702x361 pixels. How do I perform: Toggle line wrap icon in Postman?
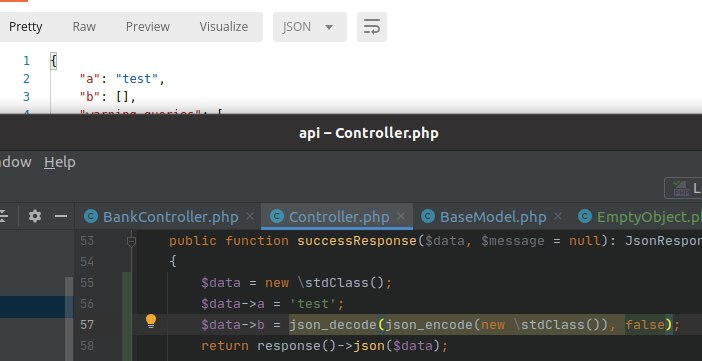point(372,27)
